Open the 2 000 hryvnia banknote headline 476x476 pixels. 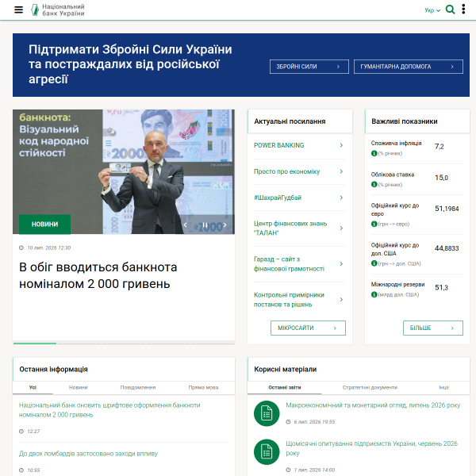coord(98,275)
